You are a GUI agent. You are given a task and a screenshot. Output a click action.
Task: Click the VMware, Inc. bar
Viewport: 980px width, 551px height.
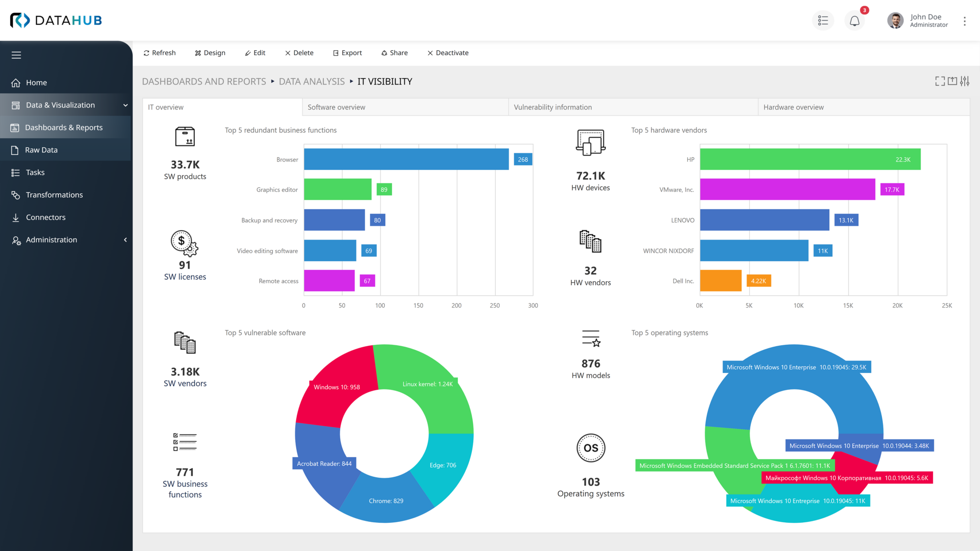click(788, 189)
